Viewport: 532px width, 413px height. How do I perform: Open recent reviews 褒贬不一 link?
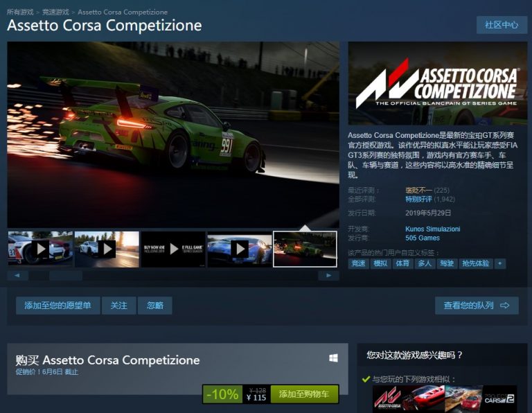point(418,190)
